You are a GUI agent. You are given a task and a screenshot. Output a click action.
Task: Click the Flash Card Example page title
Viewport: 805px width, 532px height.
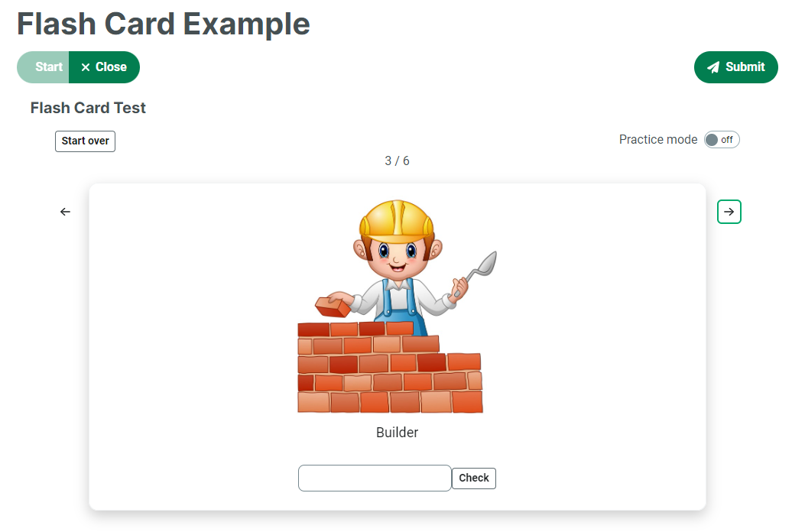point(164,24)
